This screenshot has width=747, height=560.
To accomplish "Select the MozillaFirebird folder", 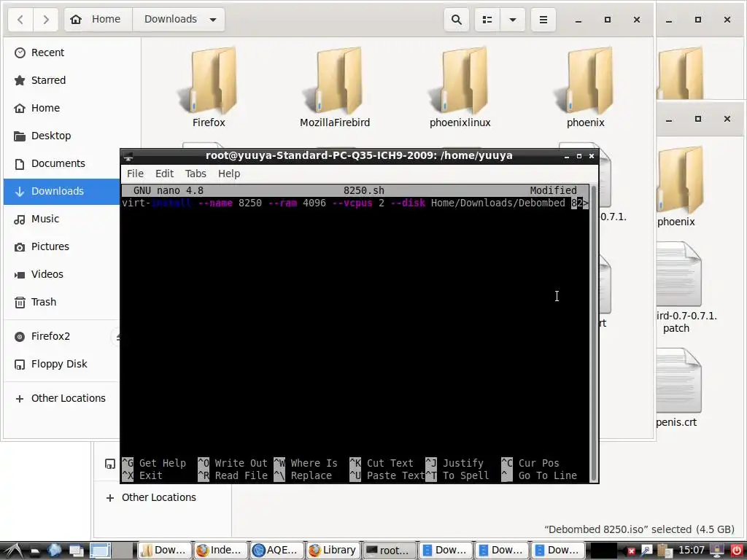I will tap(335, 87).
